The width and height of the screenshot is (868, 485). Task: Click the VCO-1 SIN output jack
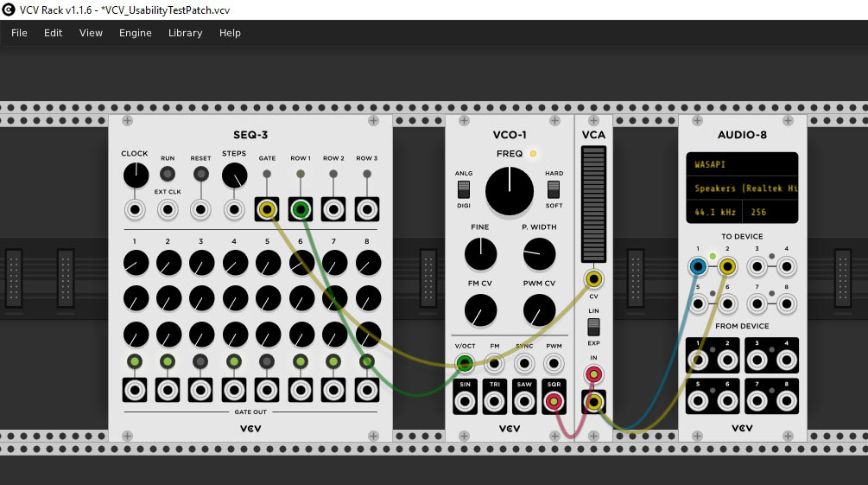[465, 401]
